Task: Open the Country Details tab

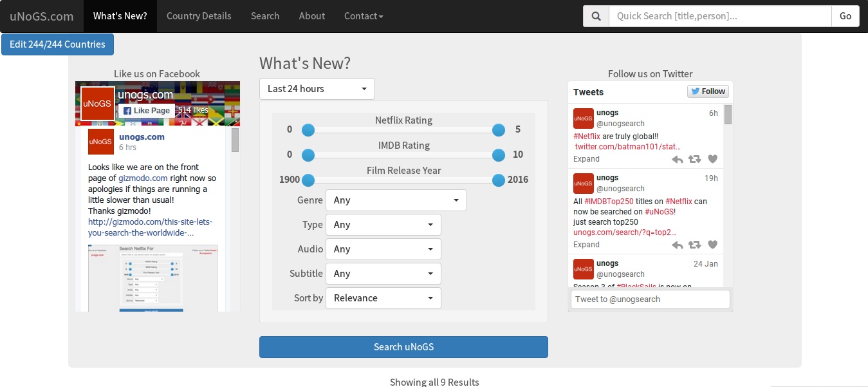Action: click(x=199, y=16)
